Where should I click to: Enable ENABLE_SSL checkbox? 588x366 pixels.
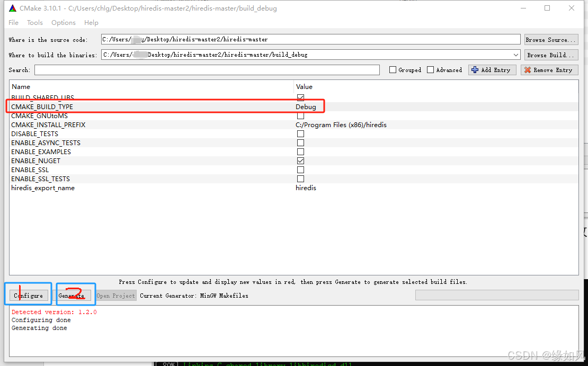pos(300,170)
